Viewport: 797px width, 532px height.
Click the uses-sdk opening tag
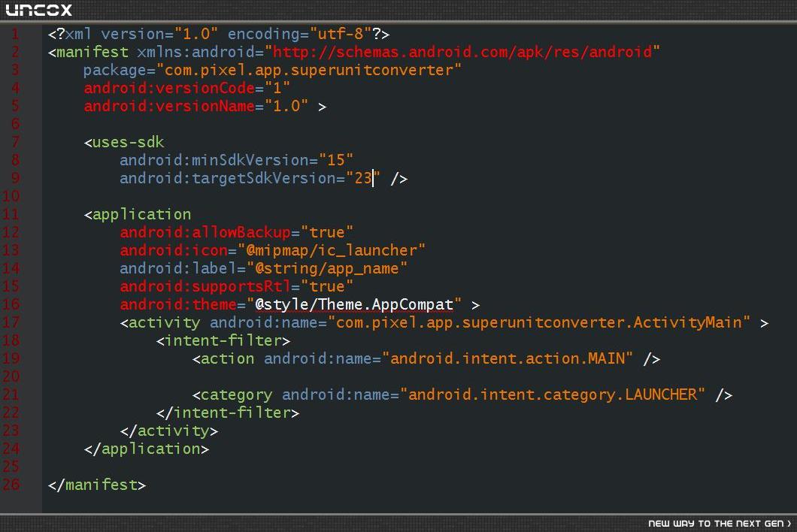(x=124, y=142)
